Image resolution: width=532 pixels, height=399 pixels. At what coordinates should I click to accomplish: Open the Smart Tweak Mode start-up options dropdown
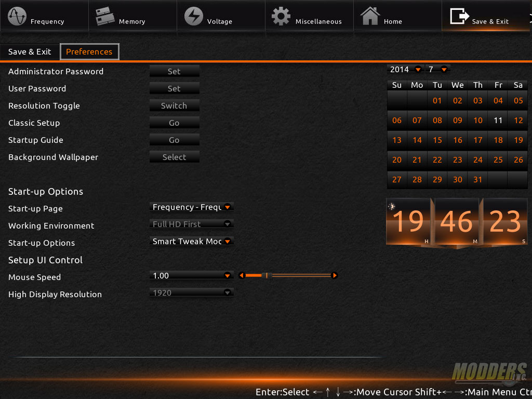(191, 241)
